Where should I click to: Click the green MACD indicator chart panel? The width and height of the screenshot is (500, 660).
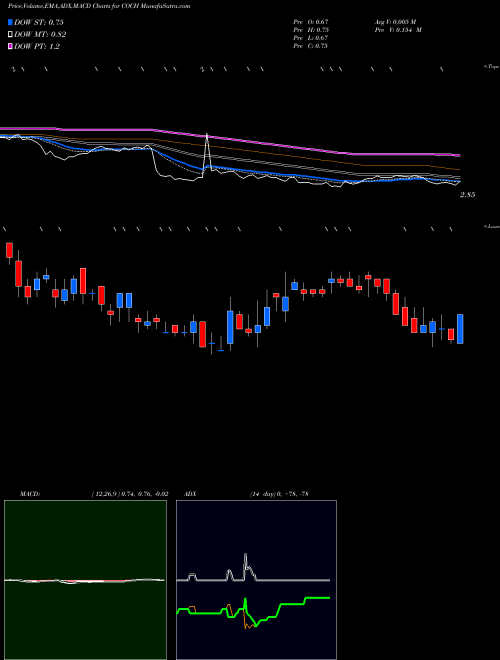[85, 580]
